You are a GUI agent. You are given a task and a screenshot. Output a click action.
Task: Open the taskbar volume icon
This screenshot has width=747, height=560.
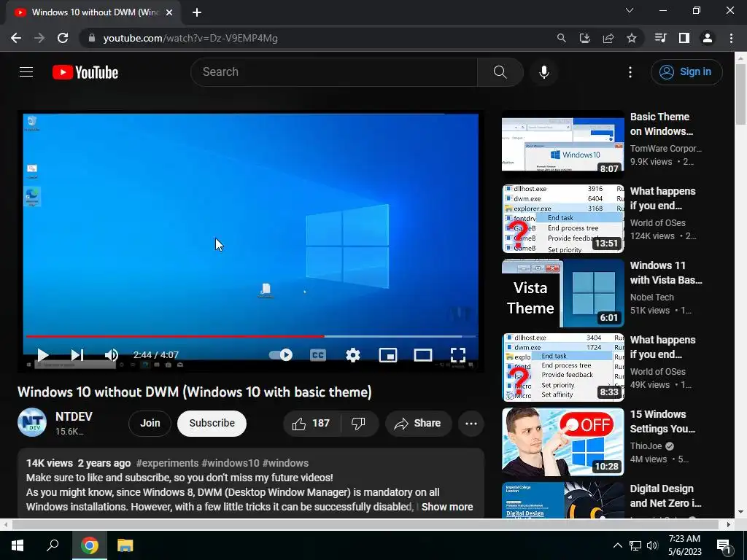coord(652,545)
